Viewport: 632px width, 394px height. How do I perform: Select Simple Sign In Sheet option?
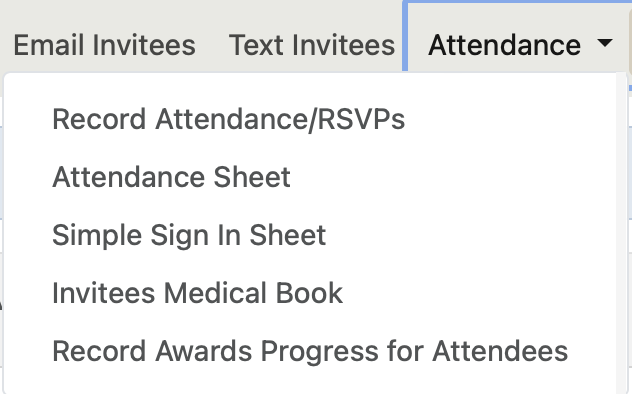click(189, 235)
